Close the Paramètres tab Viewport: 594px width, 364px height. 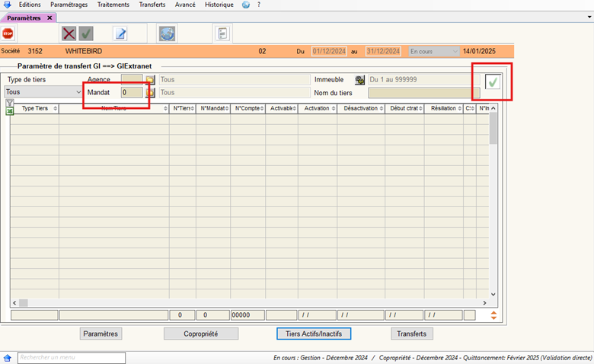pos(49,18)
